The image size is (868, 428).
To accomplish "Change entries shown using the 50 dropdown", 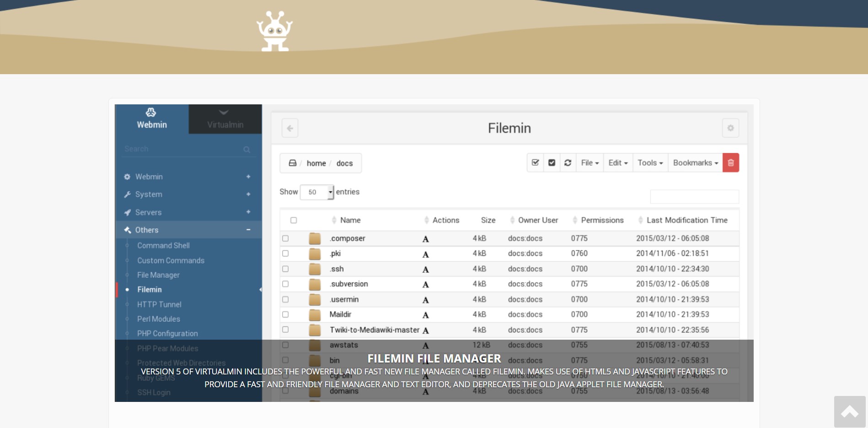I will [317, 192].
